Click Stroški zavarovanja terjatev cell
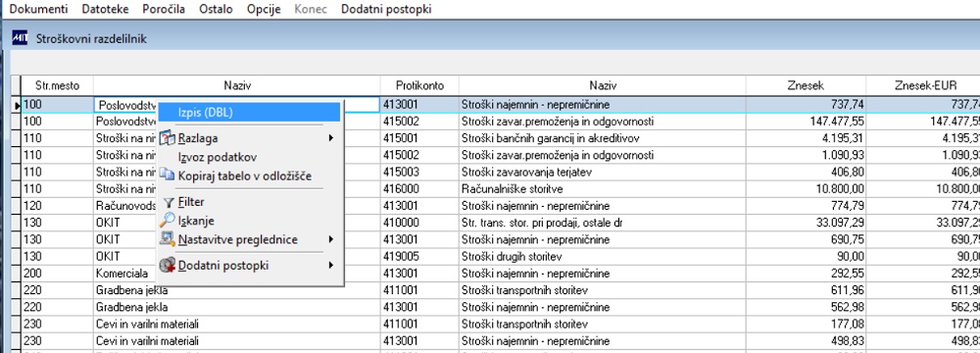The width and height of the screenshot is (980, 353). (x=603, y=172)
